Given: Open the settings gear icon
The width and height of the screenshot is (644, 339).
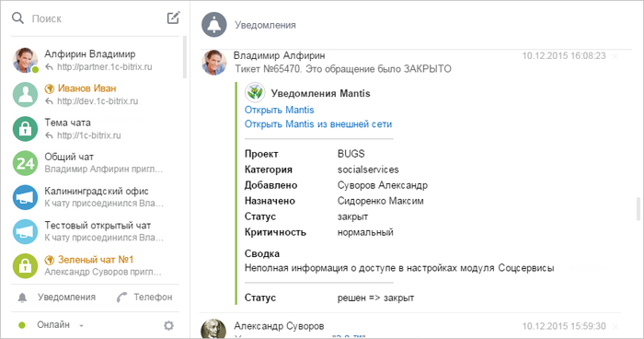Looking at the screenshot, I should click(x=168, y=325).
